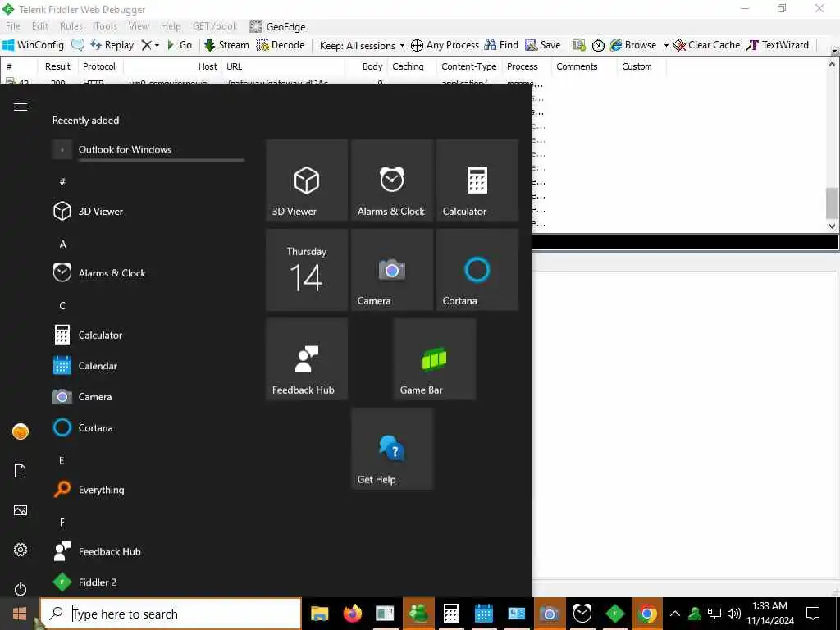Expand the Browse dropdown arrow

click(666, 46)
